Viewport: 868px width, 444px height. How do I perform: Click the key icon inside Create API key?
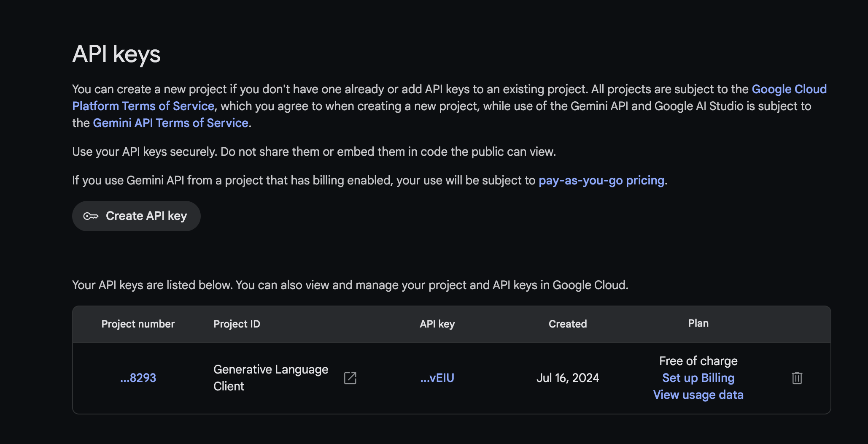tap(91, 216)
